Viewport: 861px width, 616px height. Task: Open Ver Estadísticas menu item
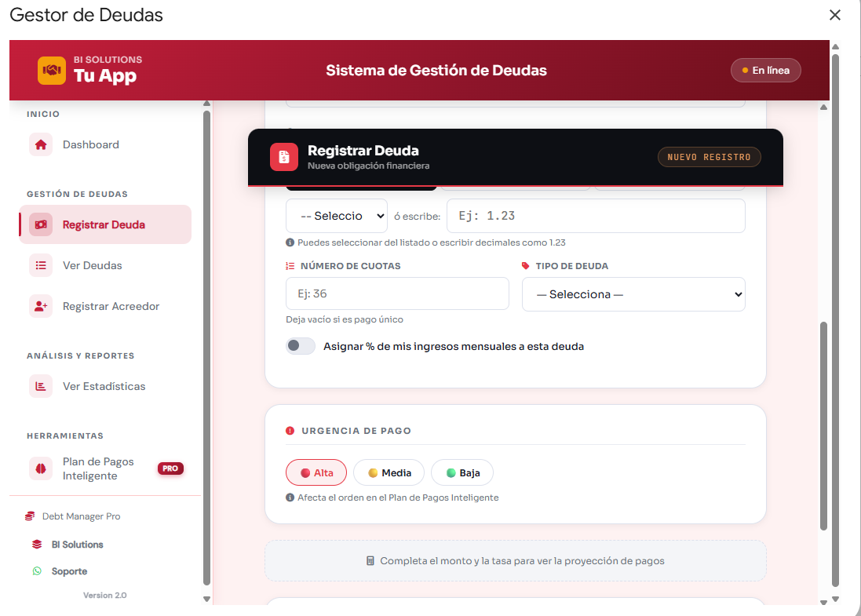click(x=105, y=387)
